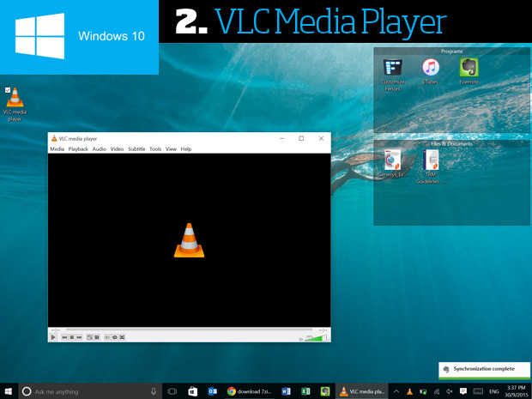Toggle the checkbox on VLC desktop icon
The height and width of the screenshot is (399, 532).
8,90
